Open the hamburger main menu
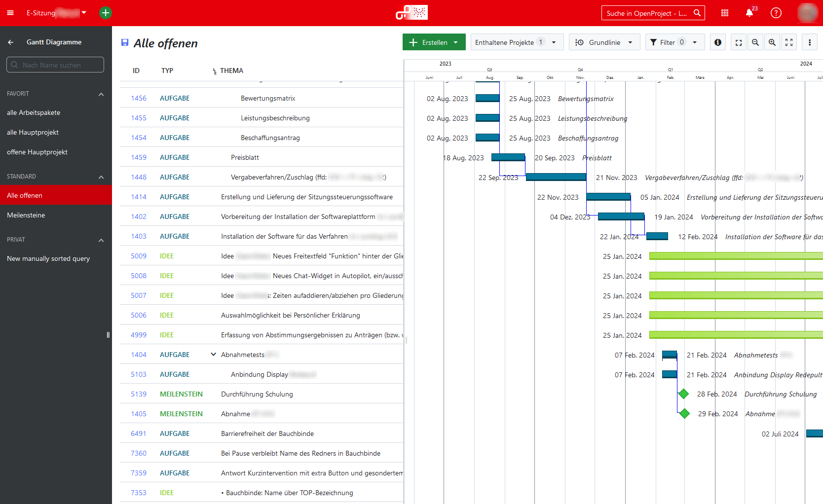This screenshot has height=504, width=823. click(10, 13)
